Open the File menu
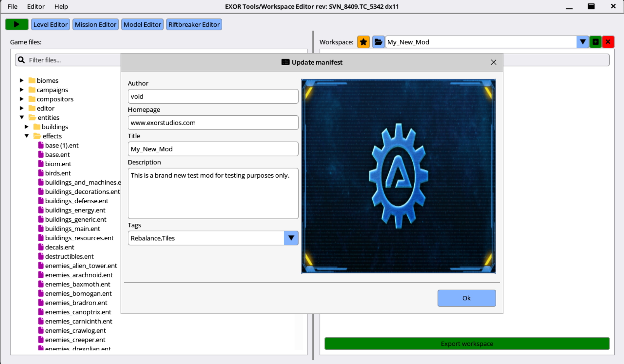624x364 pixels. coord(12,6)
